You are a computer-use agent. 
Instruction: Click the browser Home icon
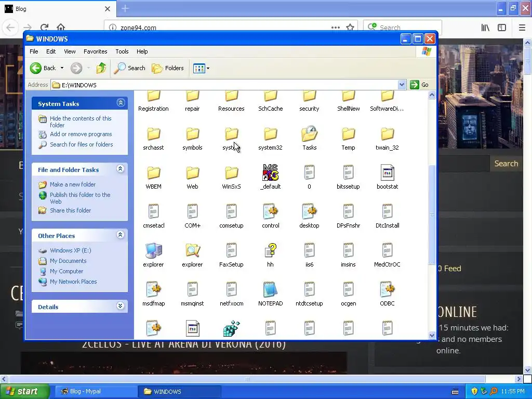pyautogui.click(x=61, y=28)
